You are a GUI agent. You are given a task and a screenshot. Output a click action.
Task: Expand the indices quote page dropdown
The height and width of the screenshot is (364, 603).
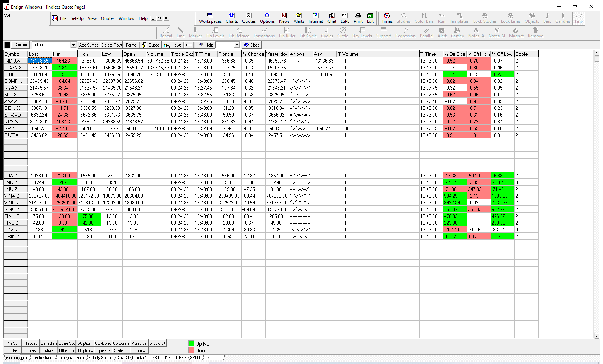tap(73, 45)
